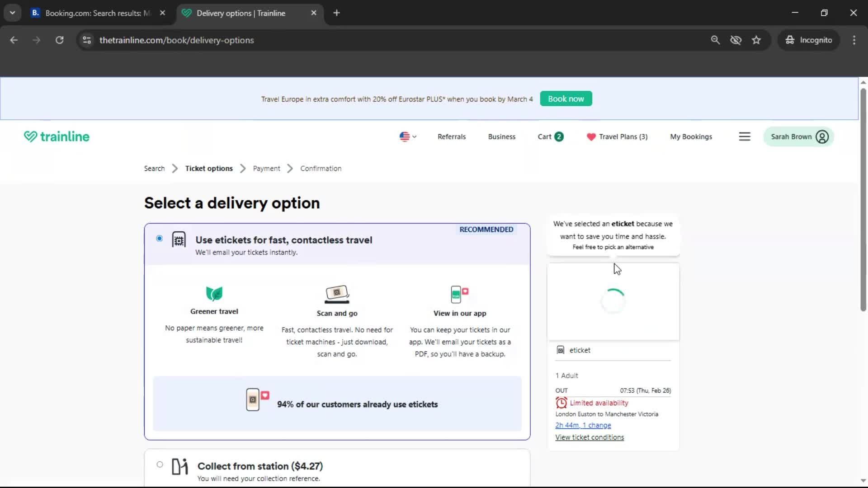Open the tab search chevron
Viewport: 868px width, 488px height.
[x=12, y=12]
